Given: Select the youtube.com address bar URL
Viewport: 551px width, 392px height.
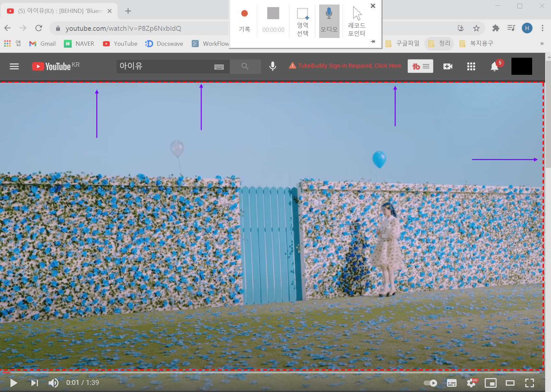Looking at the screenshot, I should click(123, 29).
